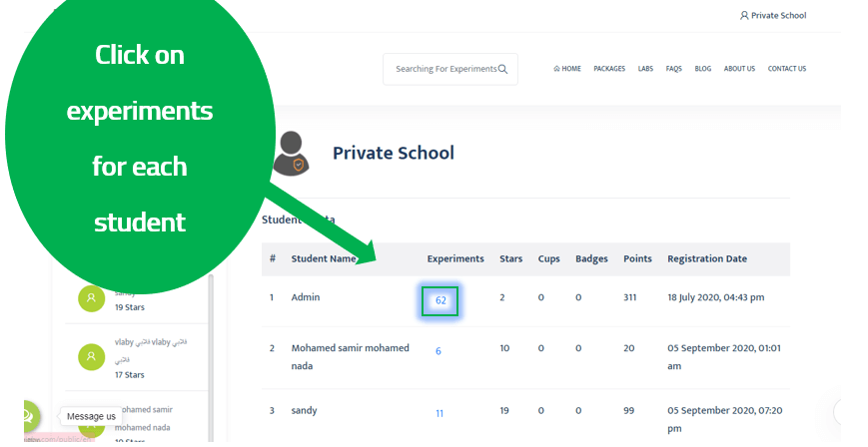Open the FAQS page
The height and width of the screenshot is (447, 868).
pos(673,69)
